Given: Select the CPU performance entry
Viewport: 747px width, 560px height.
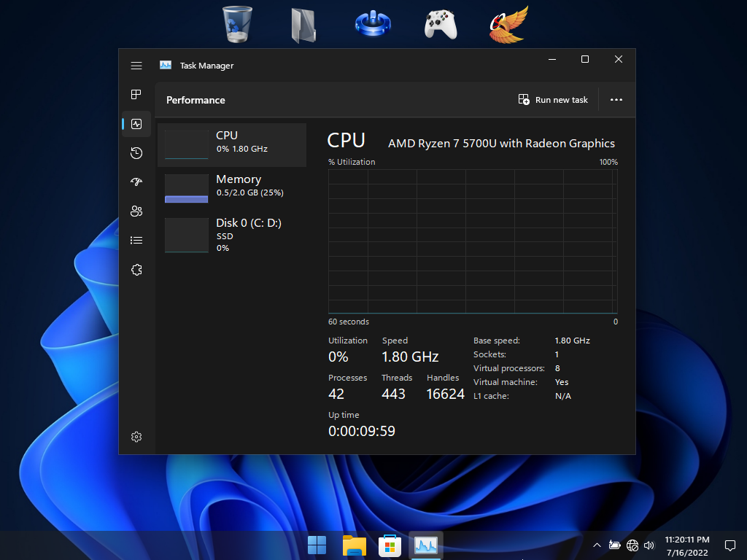Looking at the screenshot, I should [232, 145].
